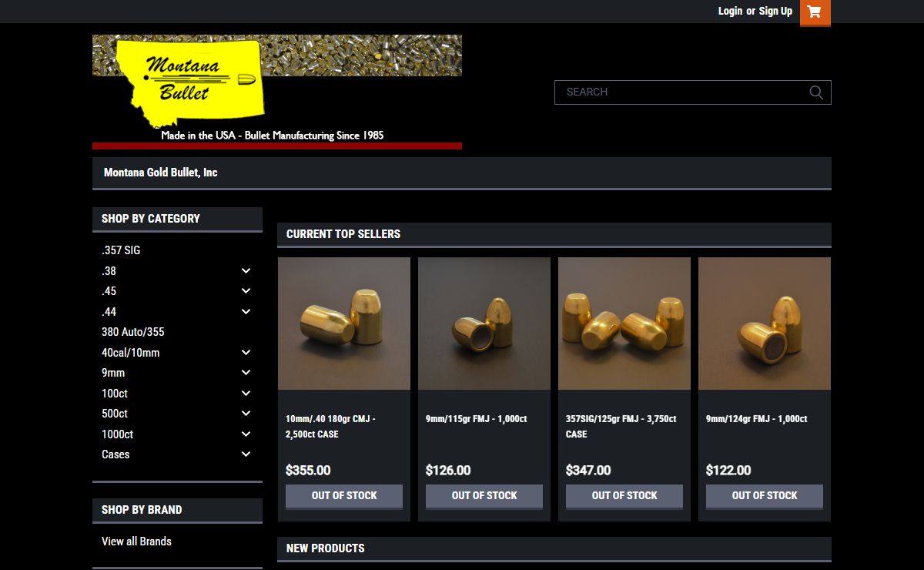Click the $347.00 price text
This screenshot has width=924, height=570.
(x=588, y=471)
